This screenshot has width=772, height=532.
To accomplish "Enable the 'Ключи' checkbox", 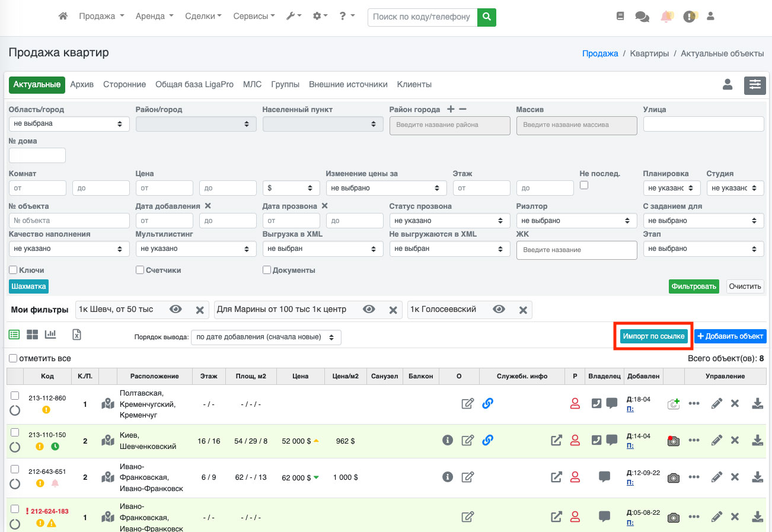I will (13, 270).
